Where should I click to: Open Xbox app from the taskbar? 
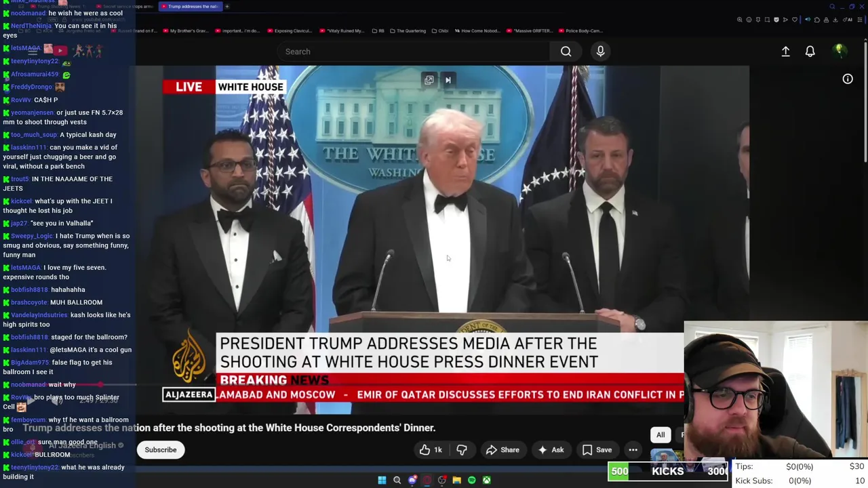(486, 480)
